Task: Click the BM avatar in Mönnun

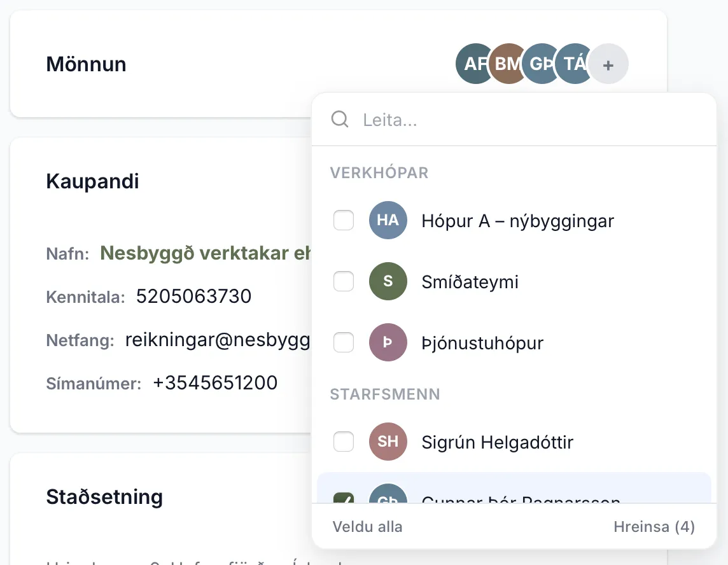Action: click(507, 64)
